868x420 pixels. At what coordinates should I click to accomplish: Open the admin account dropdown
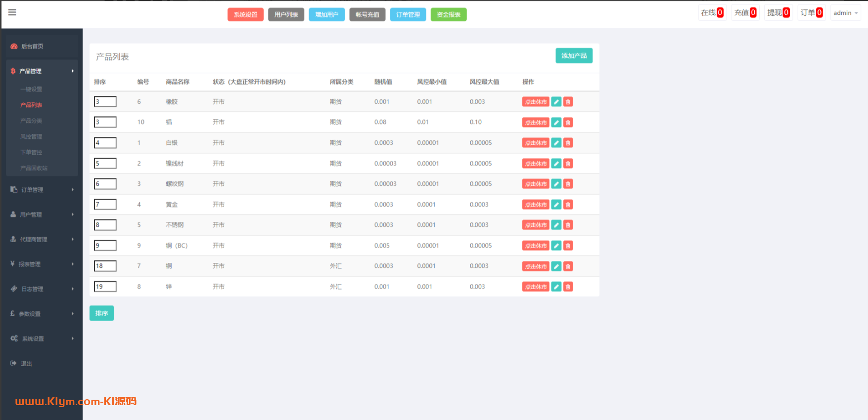[x=845, y=13]
